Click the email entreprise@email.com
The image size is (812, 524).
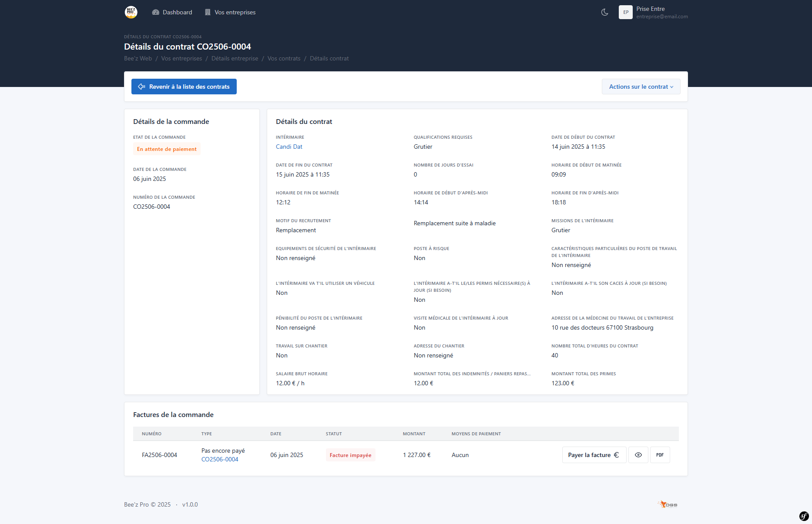662,17
